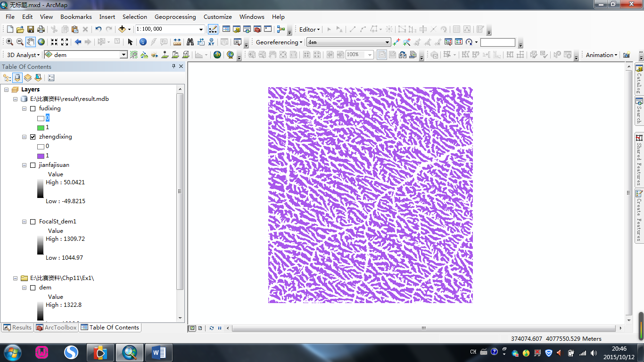
Task: Choose the Select Elements arrow tool
Action: click(x=131, y=42)
